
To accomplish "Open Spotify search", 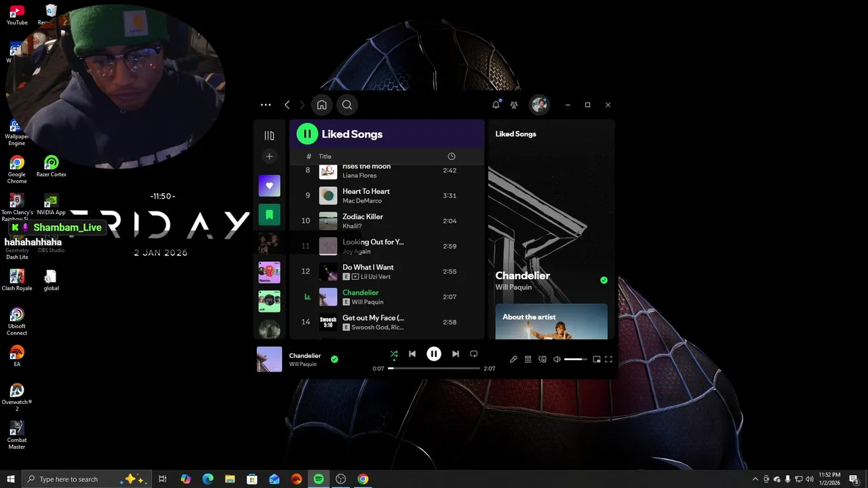I will point(347,105).
